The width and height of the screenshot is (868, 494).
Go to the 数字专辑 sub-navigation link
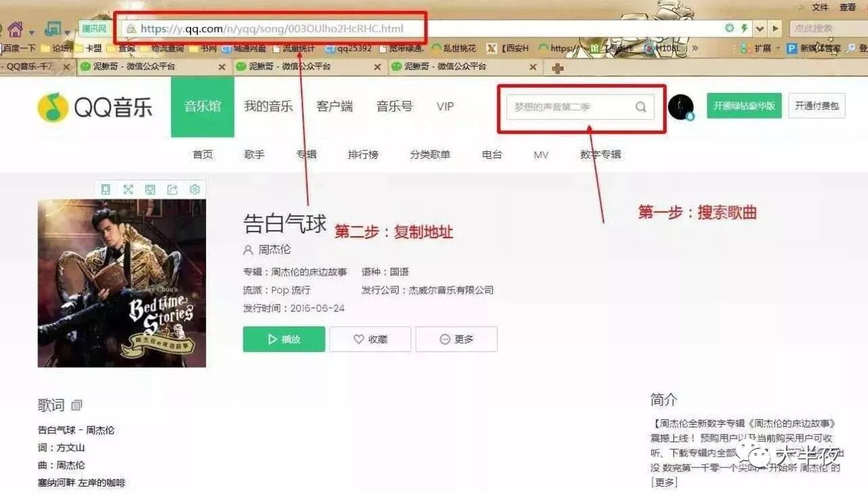click(601, 155)
